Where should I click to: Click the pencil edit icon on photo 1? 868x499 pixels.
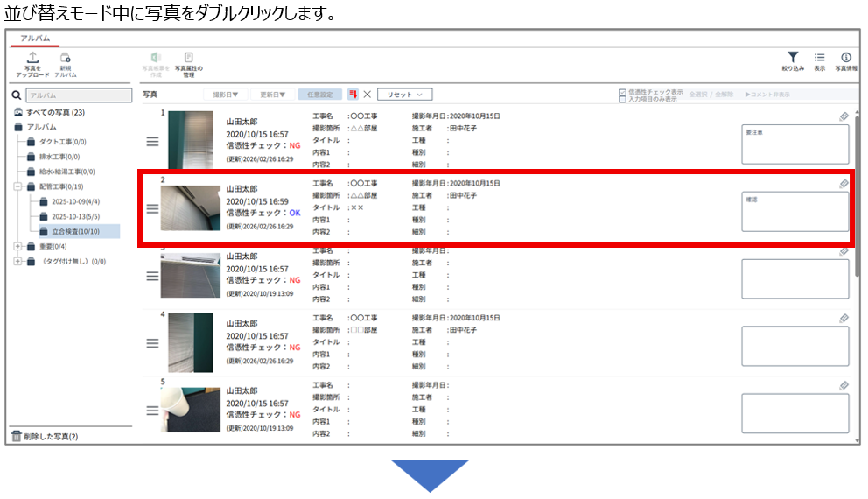click(x=843, y=116)
